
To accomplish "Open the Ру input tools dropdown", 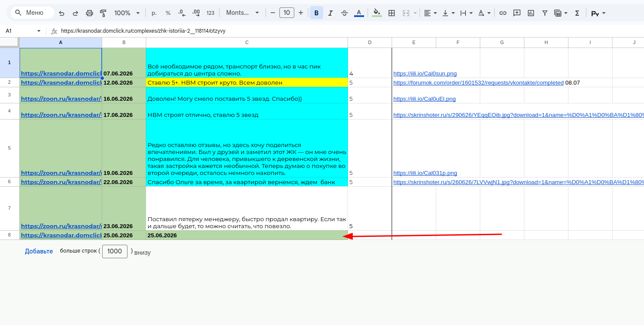I will point(598,13).
